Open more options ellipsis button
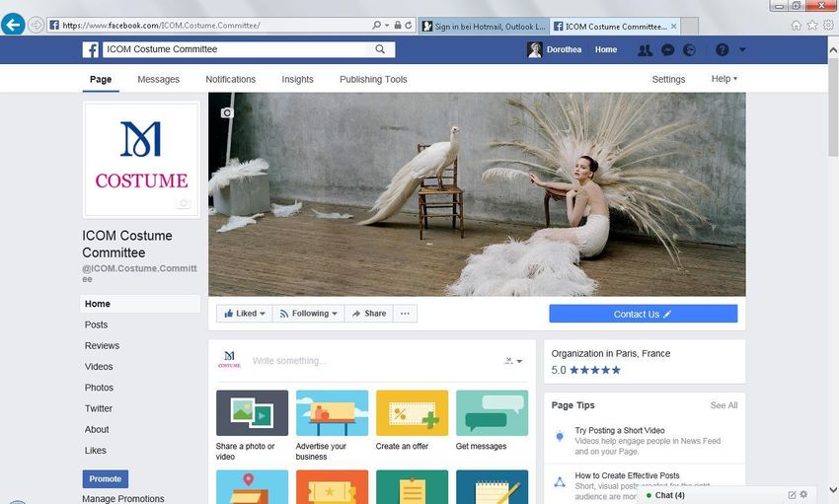The height and width of the screenshot is (504, 839). (405, 314)
